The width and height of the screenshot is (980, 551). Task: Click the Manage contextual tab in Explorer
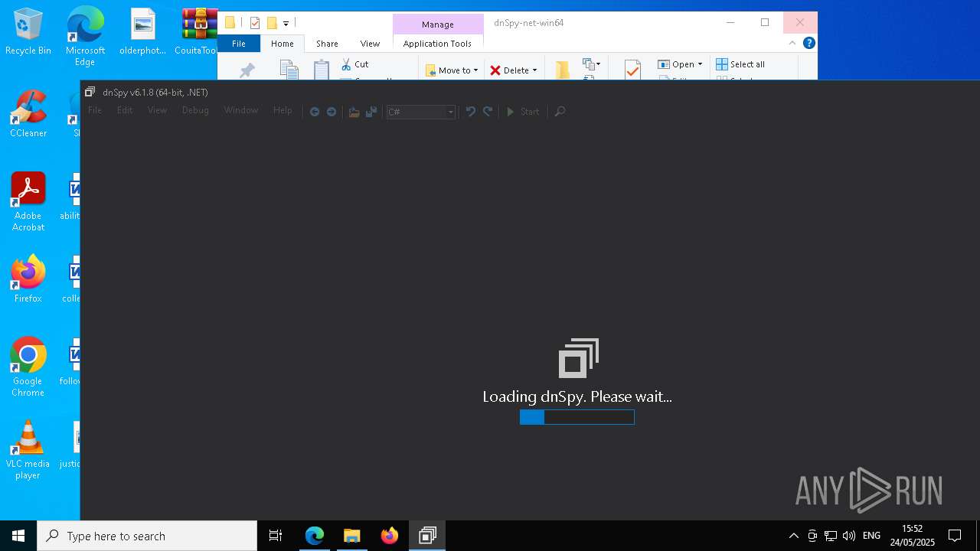(438, 24)
